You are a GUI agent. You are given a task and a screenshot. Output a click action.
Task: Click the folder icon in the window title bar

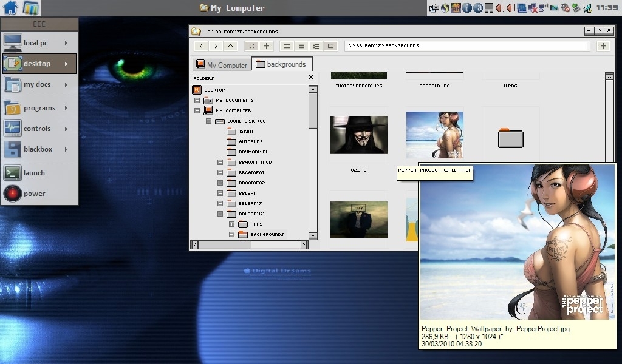click(196, 32)
